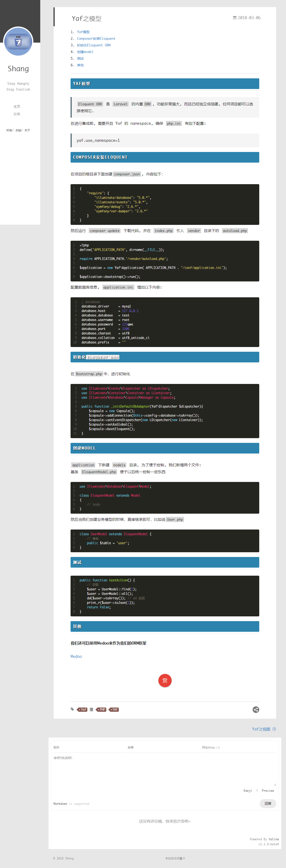The image size is (286, 868).
Task: Click the inline code Bootstrap.php
Action: [89, 374]
